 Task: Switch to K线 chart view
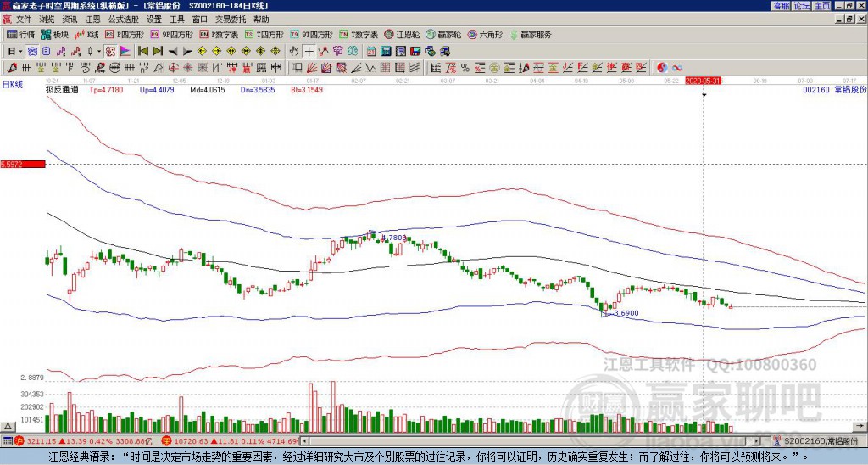(x=86, y=34)
